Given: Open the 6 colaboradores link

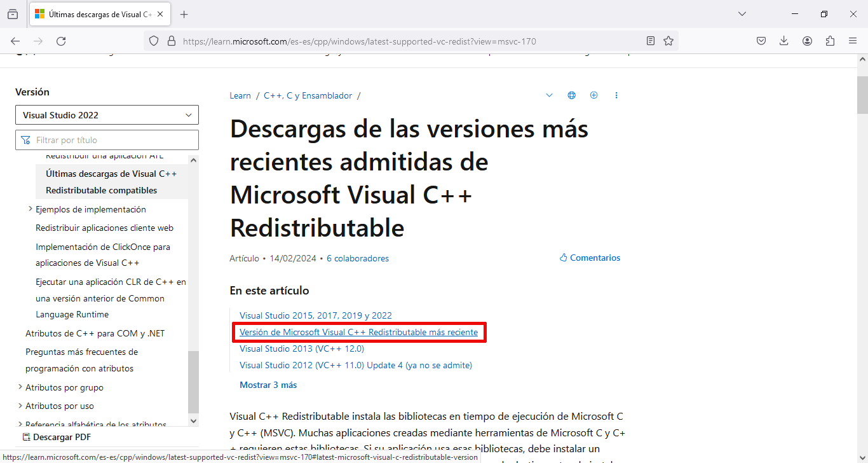Looking at the screenshot, I should coord(358,258).
